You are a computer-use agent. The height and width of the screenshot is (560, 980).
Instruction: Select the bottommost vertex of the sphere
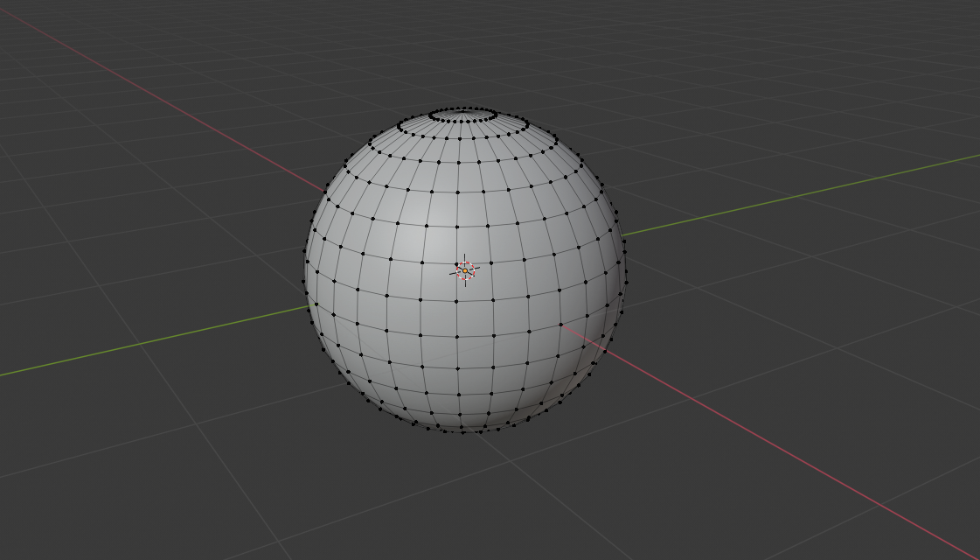coord(461,435)
